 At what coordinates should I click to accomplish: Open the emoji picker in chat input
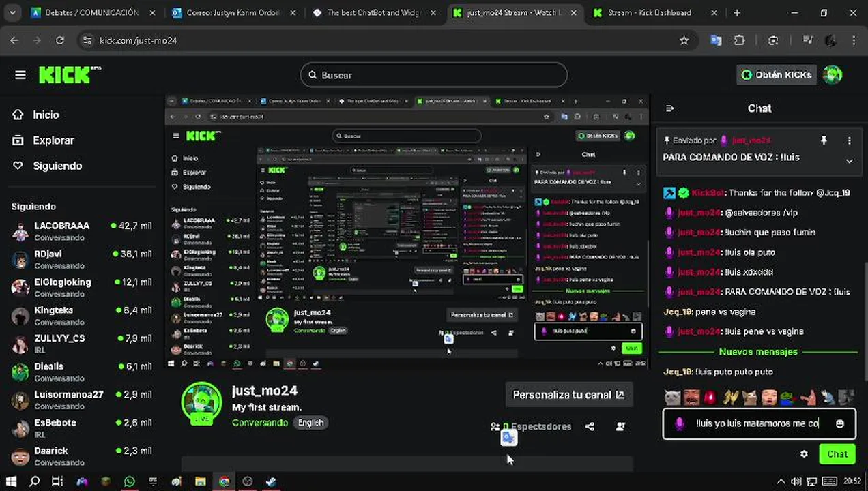click(840, 423)
